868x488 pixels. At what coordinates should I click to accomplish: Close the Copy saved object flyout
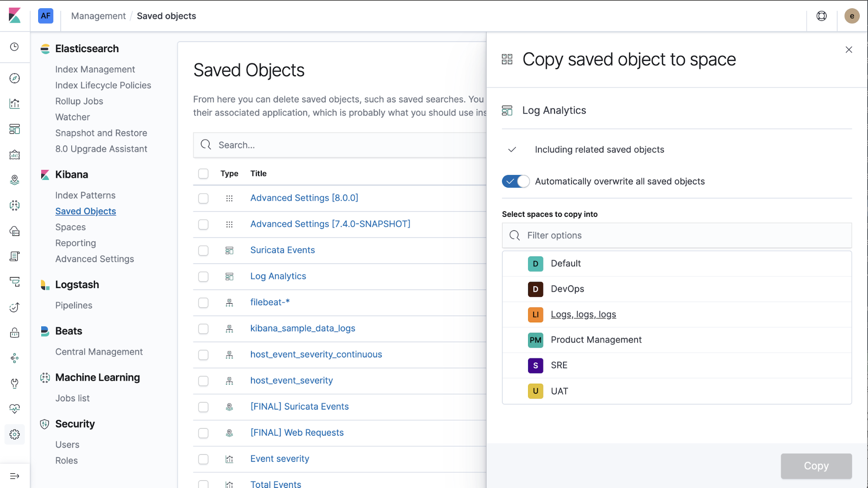[x=849, y=50]
